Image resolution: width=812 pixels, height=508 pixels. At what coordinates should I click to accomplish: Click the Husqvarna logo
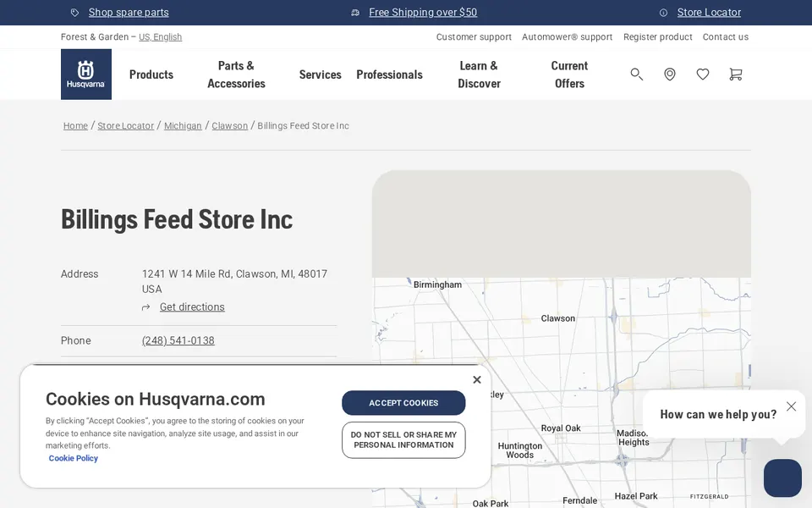point(86,75)
